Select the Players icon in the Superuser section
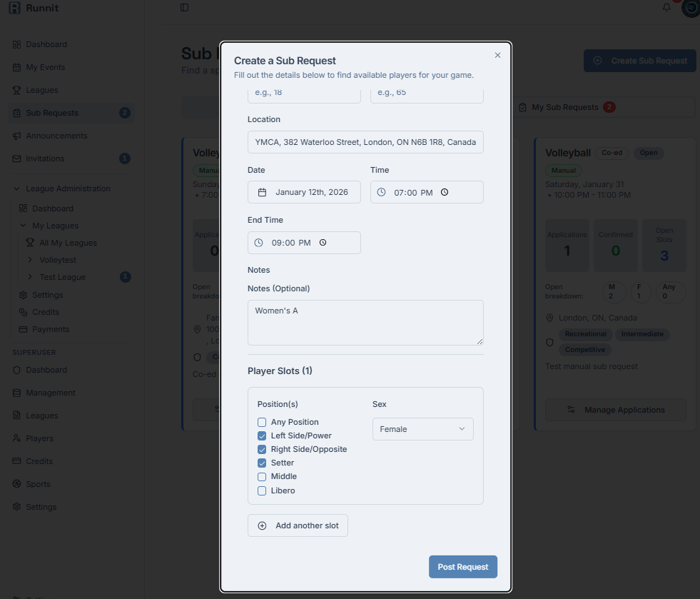The image size is (700, 599). coord(16,438)
